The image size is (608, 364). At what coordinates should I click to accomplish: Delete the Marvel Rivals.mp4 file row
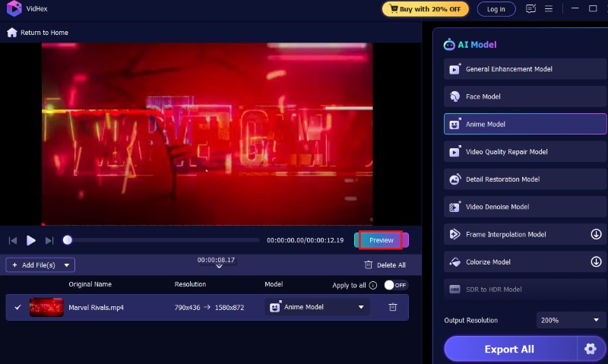click(392, 307)
